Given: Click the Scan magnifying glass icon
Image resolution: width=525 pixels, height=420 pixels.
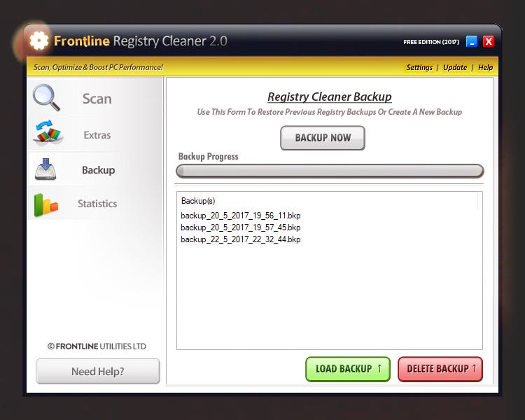Looking at the screenshot, I should [x=46, y=97].
